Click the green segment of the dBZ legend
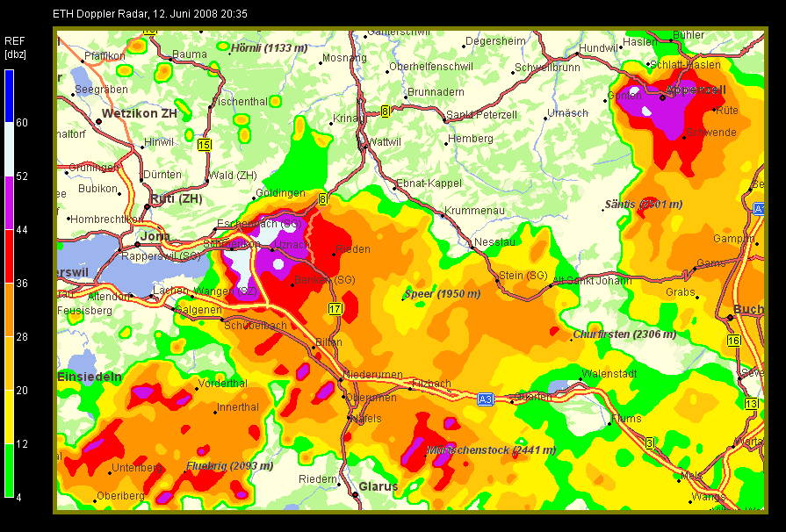Screen dimensions: 786x532 9,471
